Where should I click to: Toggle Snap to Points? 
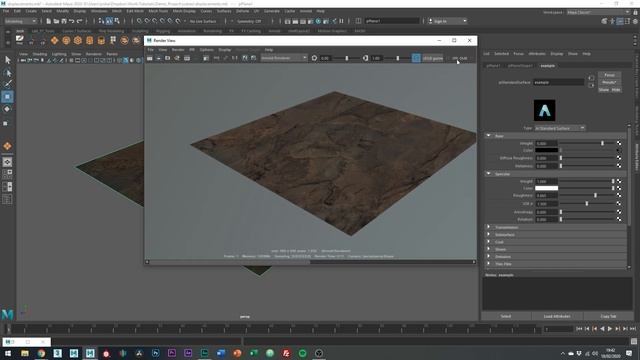tap(155, 21)
